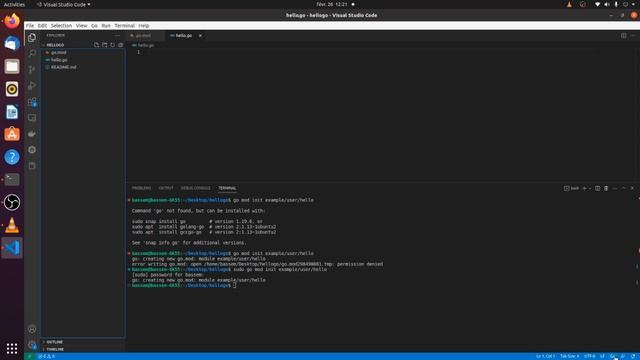Open the Extensions view
The image size is (640, 360).
[x=32, y=102]
